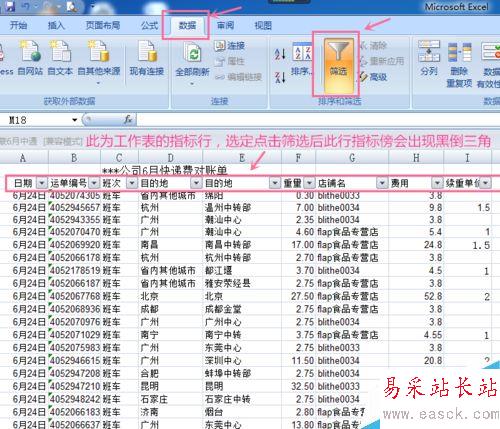The width and height of the screenshot is (500, 429).
Task: Select column H header
Action: click(416, 158)
